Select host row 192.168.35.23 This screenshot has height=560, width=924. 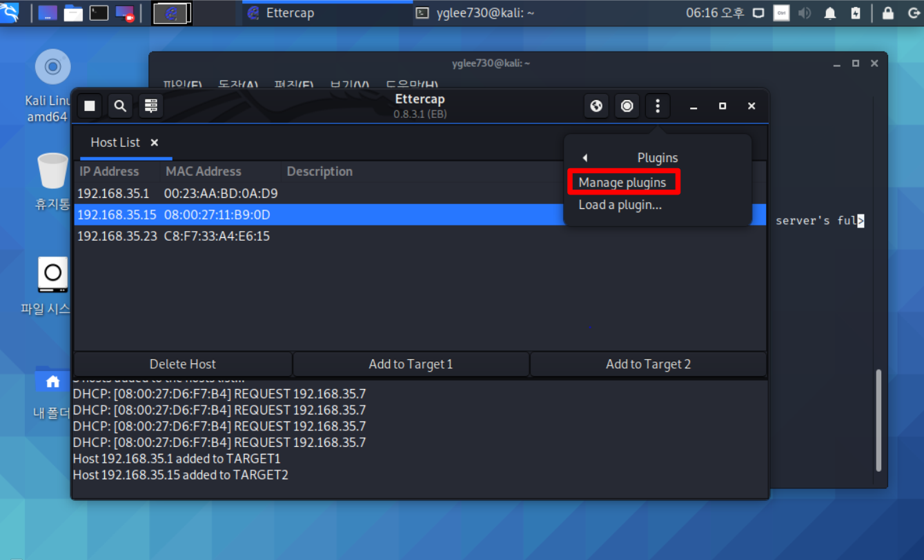pos(420,237)
